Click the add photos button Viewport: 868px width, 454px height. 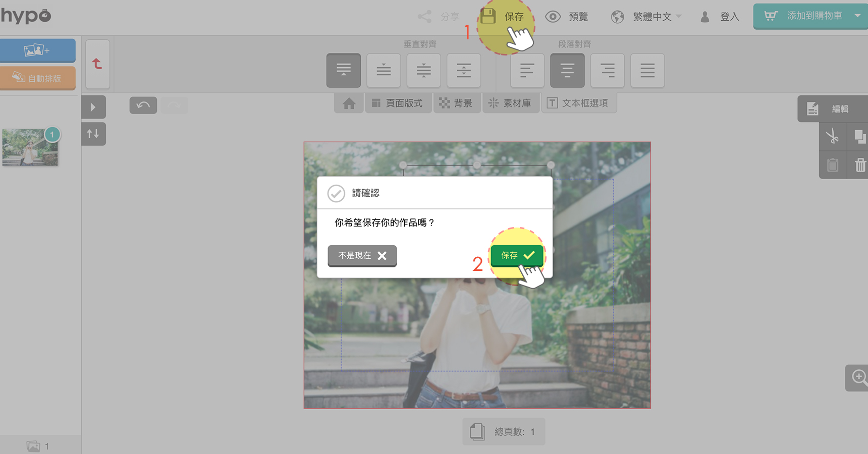[37, 50]
